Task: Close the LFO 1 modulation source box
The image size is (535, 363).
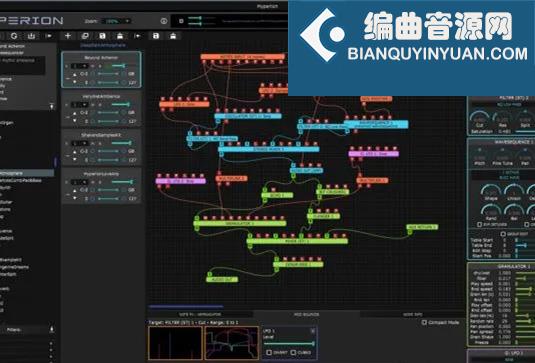Action: pyautogui.click(x=313, y=331)
